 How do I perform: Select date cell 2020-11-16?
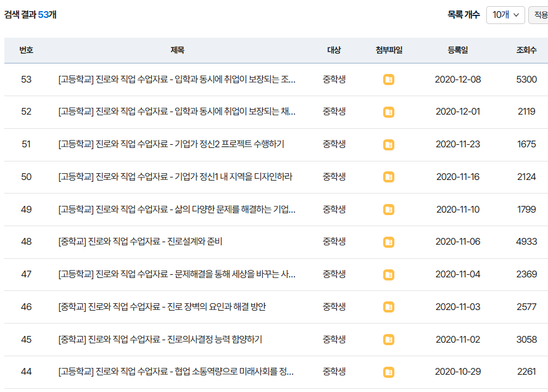[x=458, y=177]
